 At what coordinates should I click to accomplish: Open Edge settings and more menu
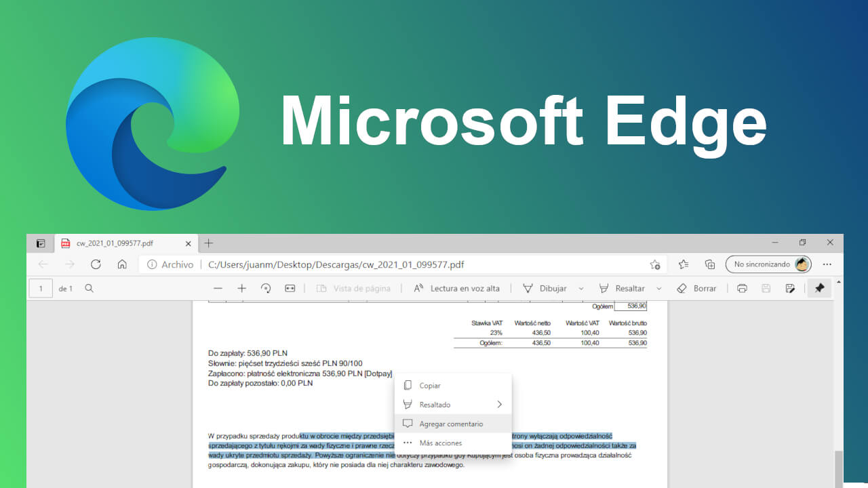pyautogui.click(x=827, y=264)
